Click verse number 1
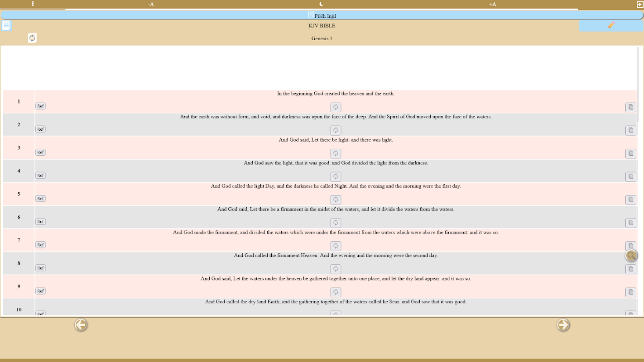This screenshot has width=644, height=362. click(x=19, y=101)
